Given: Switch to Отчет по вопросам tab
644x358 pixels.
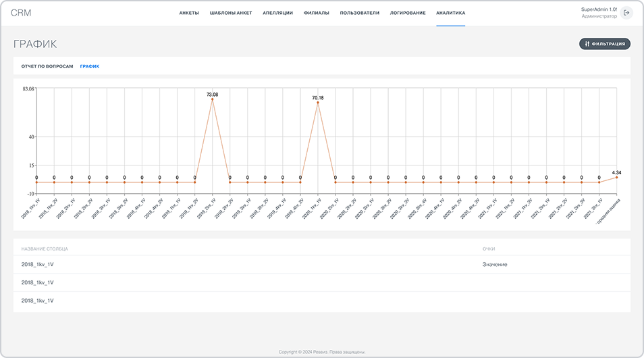Looking at the screenshot, I should pos(47,66).
